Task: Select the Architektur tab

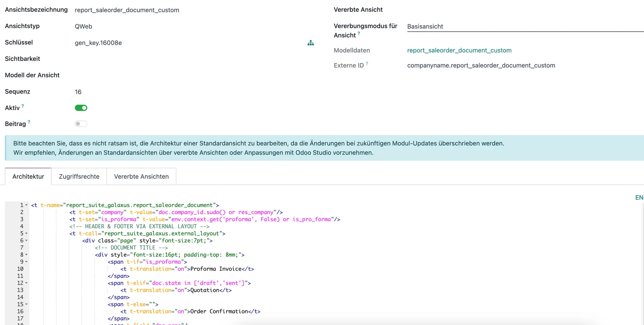Action: point(28,176)
